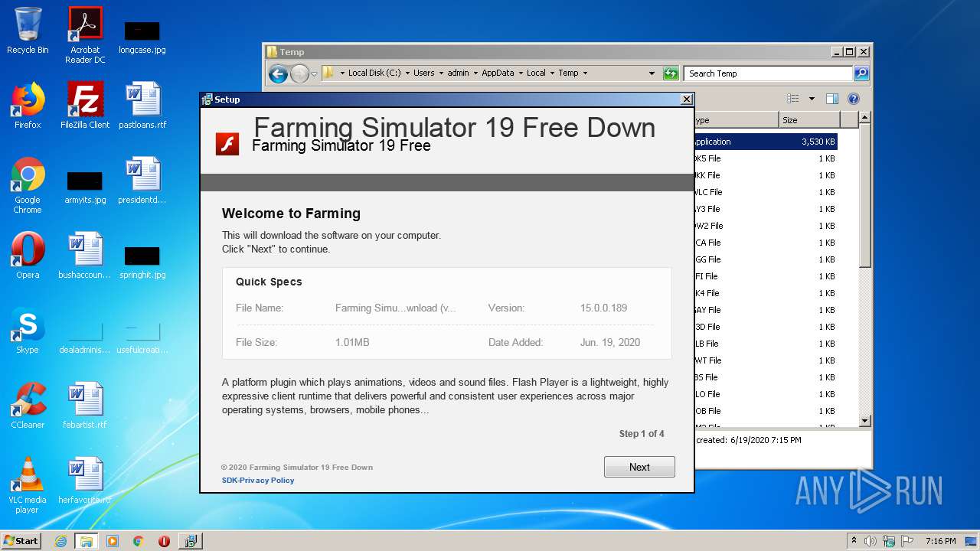Open pastloans.rtf document on desktop
The image size is (980, 551).
[x=142, y=105]
